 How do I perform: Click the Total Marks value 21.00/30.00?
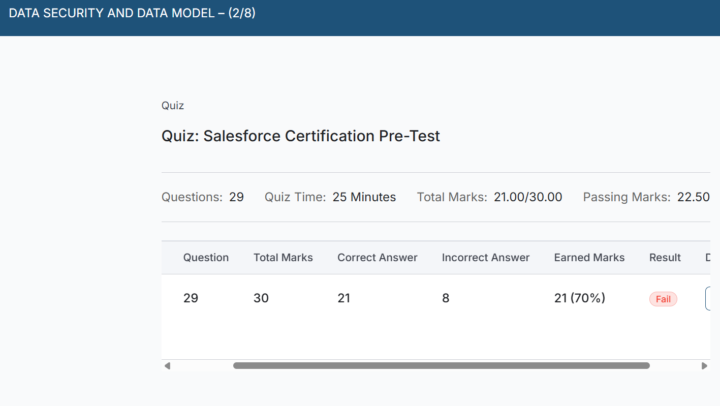click(528, 197)
